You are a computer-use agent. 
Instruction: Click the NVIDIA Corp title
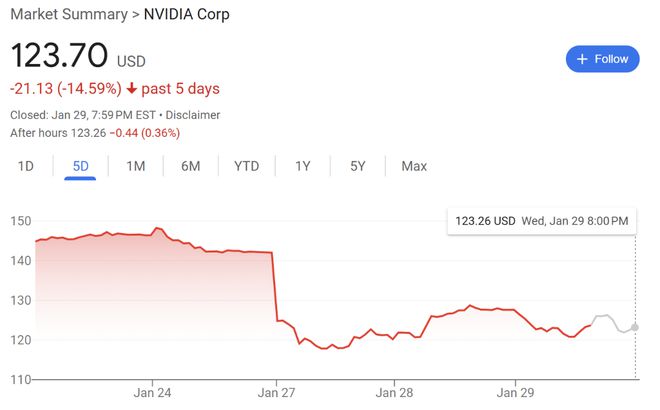186,14
